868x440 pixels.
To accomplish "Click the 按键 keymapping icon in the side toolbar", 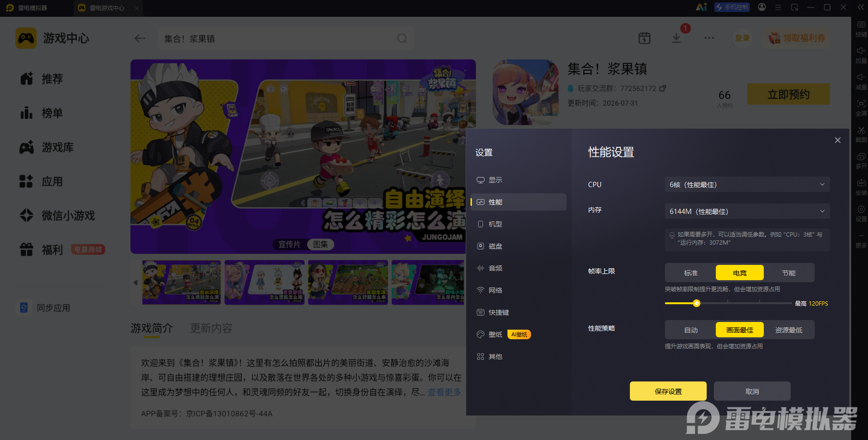I will tap(861, 29).
